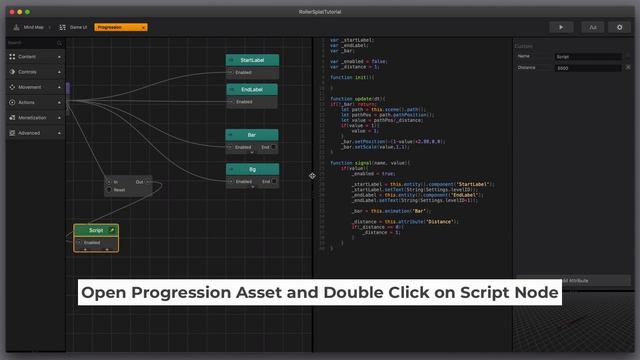
Task: Click the function signal(name, value) line
Action: (x=370, y=163)
